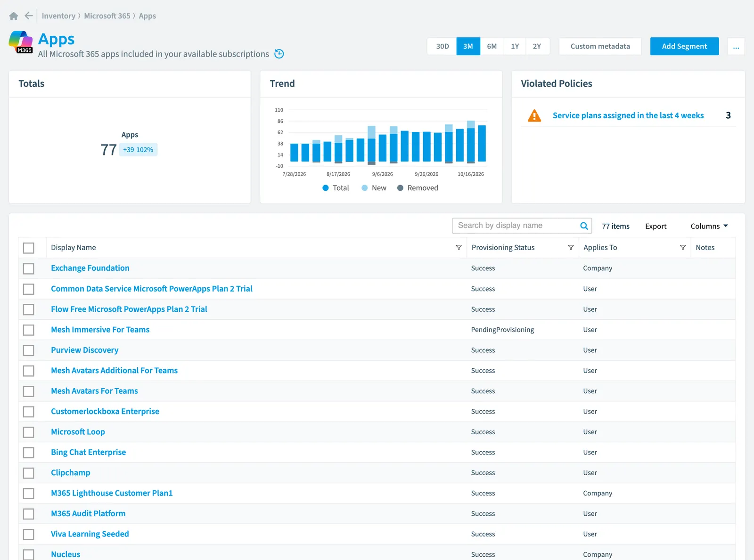Screen dimensions: 754x560
Task: Switch to the 30D time range
Action: tap(442, 46)
